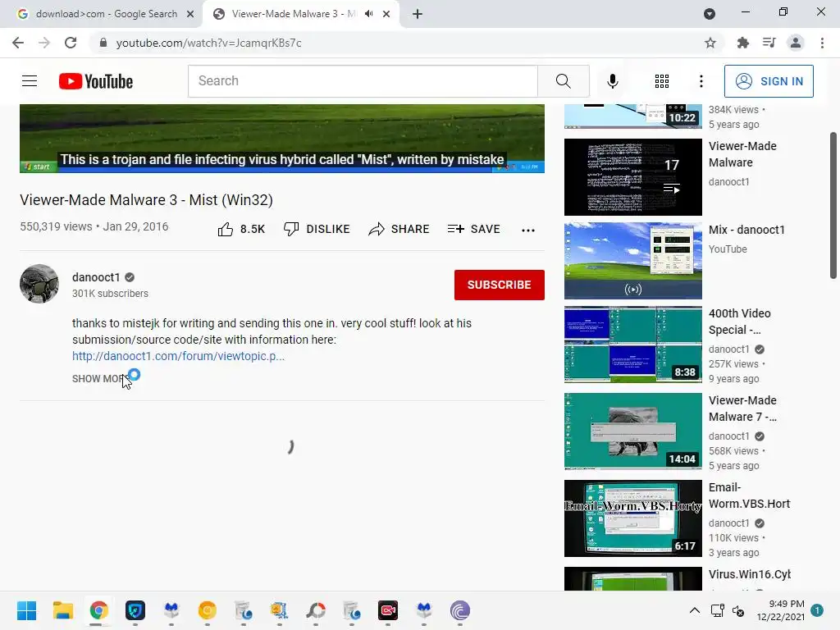840x630 pixels.
Task: Open Chrome from the taskbar
Action: (x=99, y=610)
